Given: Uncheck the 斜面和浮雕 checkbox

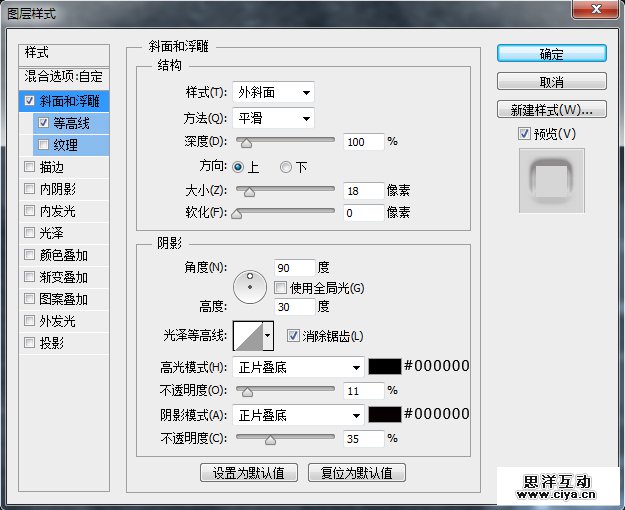Looking at the screenshot, I should [29, 100].
